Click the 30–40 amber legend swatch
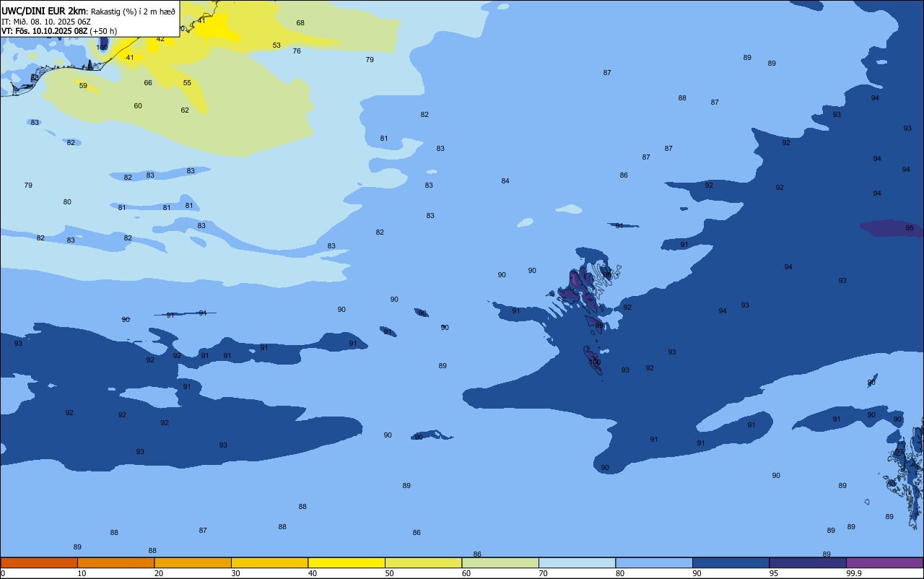Image resolution: width=924 pixels, height=579 pixels. (269, 562)
